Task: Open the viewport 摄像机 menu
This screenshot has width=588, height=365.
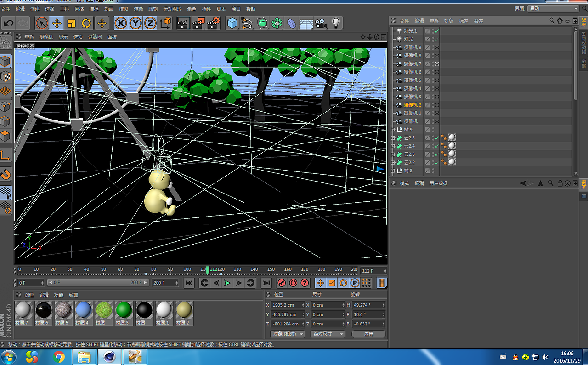Action: pos(46,37)
